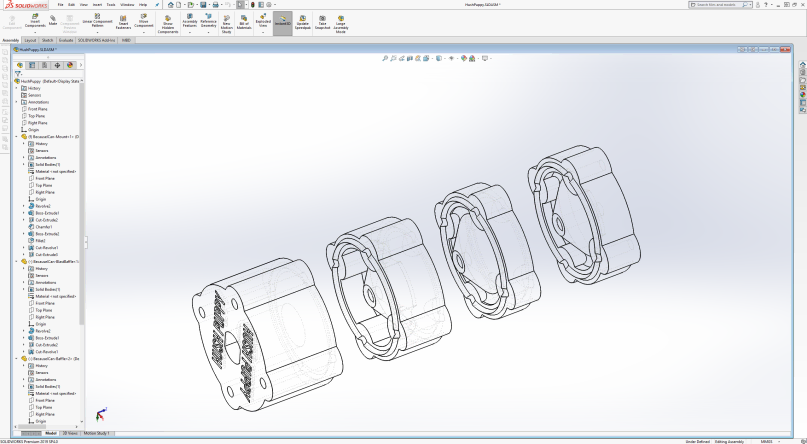Select Boss-Extrude1 in feature tree

[x=47, y=213]
